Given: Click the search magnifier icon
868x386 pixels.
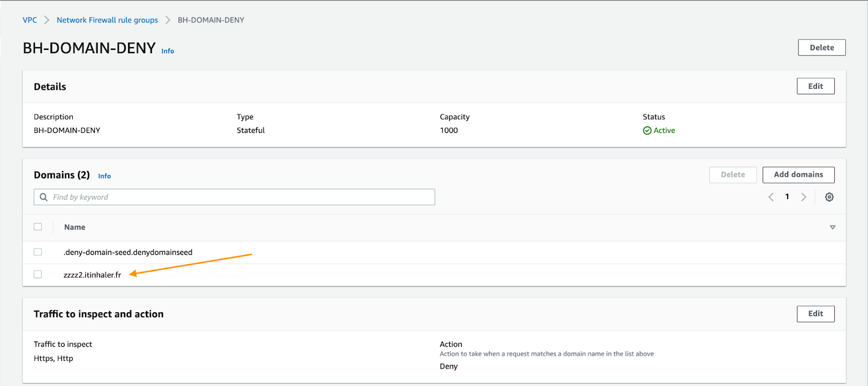Looking at the screenshot, I should [x=44, y=197].
